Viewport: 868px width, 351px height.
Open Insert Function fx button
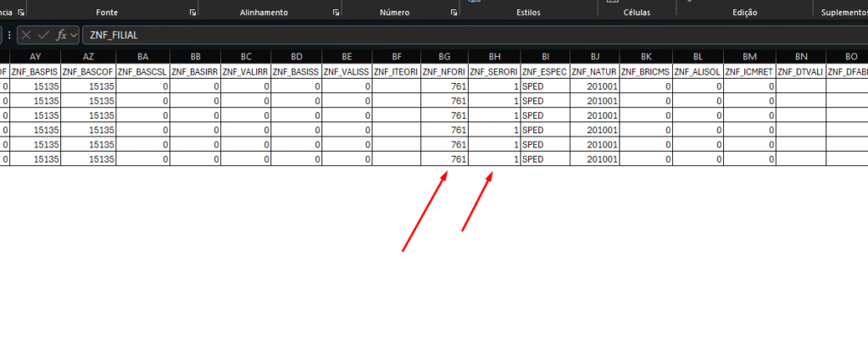tap(59, 35)
